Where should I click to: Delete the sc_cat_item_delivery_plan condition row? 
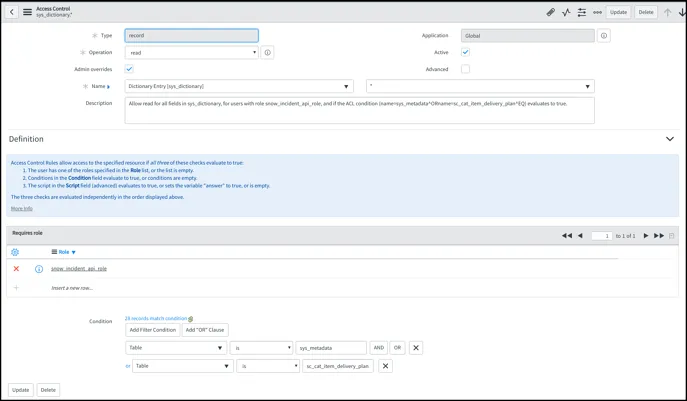(386, 366)
